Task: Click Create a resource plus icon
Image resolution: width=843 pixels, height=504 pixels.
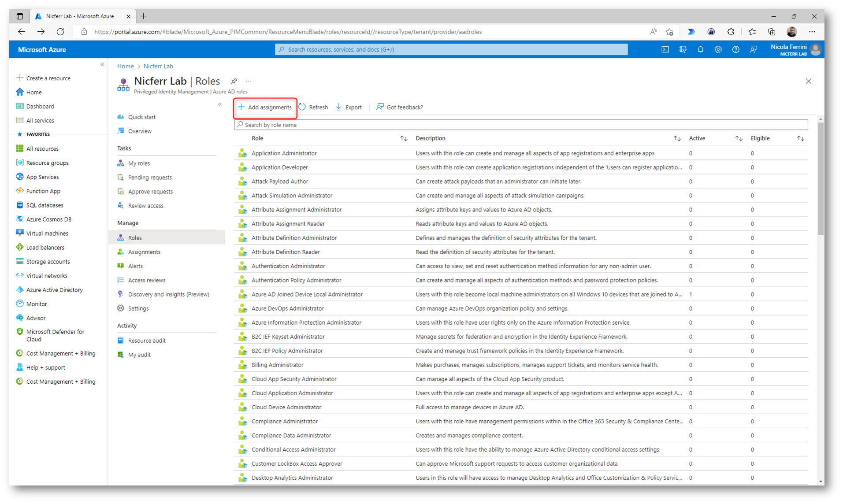Action: (19, 78)
